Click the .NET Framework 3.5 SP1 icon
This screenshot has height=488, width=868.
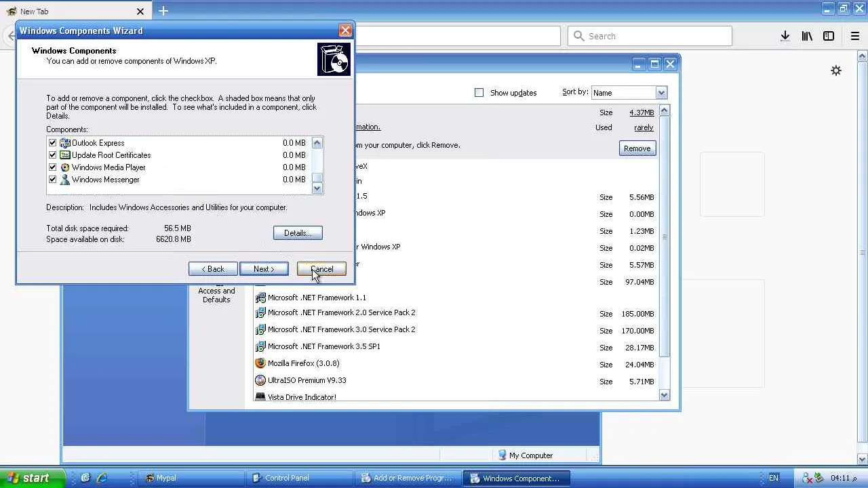pos(260,346)
